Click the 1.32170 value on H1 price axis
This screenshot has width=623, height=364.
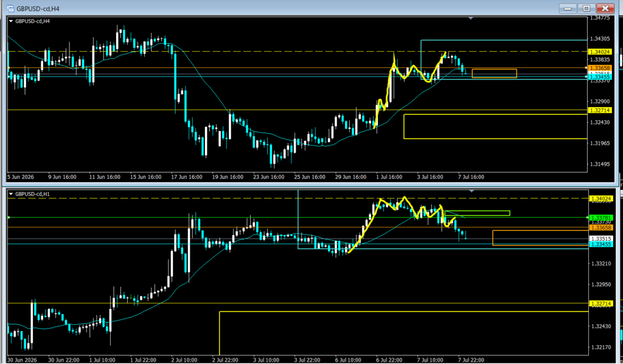pos(601,348)
